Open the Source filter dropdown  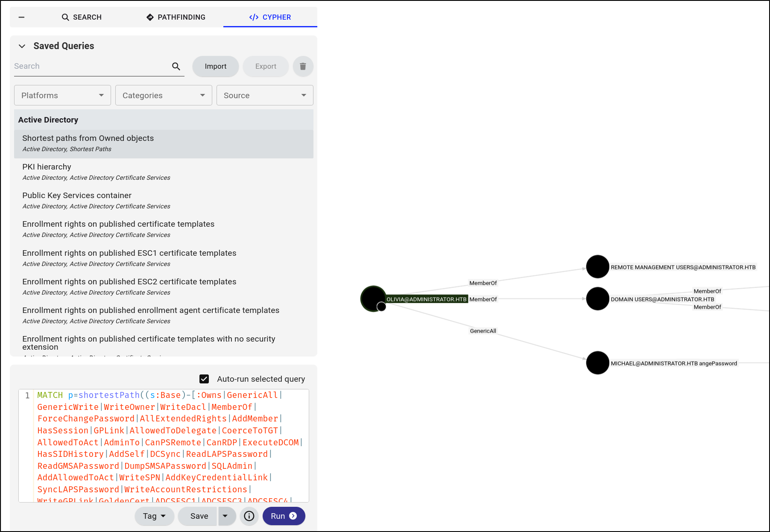(x=265, y=95)
